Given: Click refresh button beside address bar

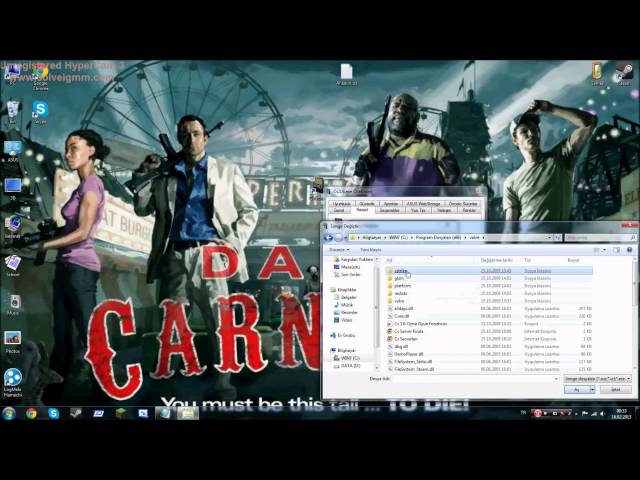Looking at the screenshot, I should [558, 238].
